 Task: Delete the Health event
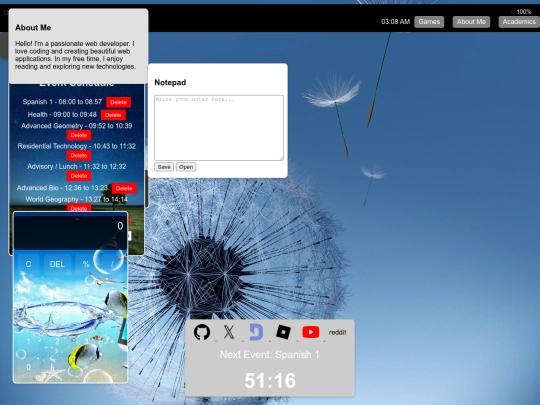[113, 115]
